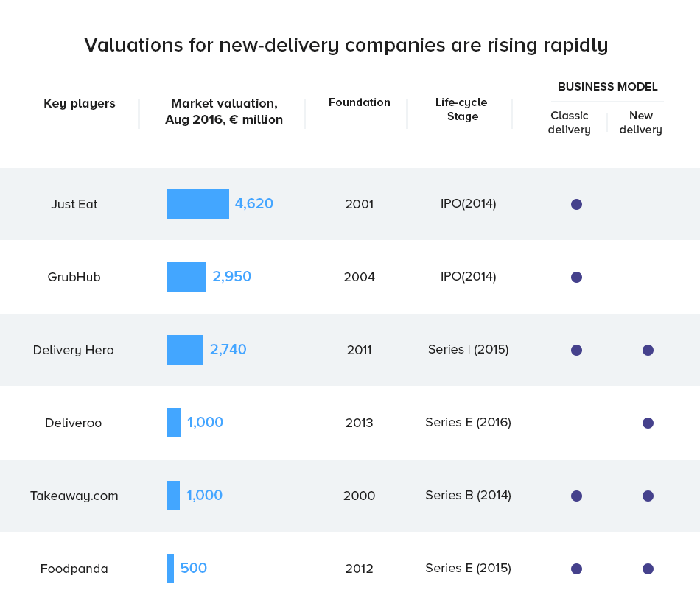Click Takeaway.com's classic delivery dot

point(576,496)
